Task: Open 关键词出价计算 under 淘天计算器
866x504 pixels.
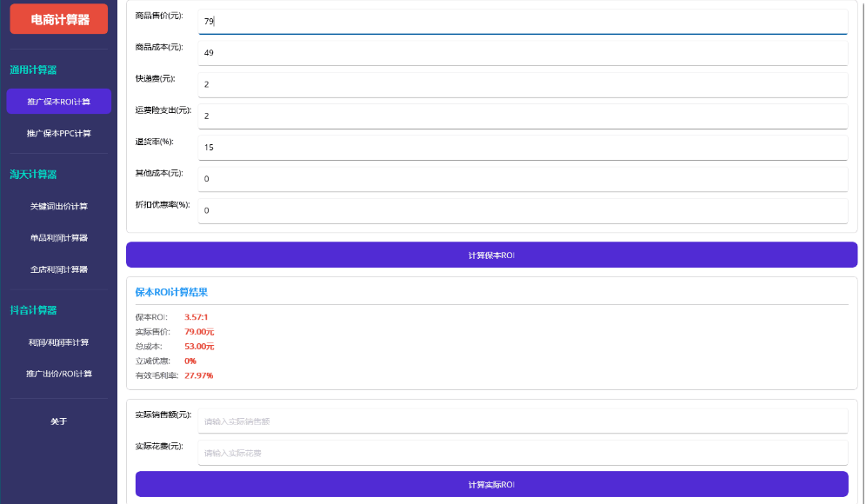Action: tap(59, 206)
